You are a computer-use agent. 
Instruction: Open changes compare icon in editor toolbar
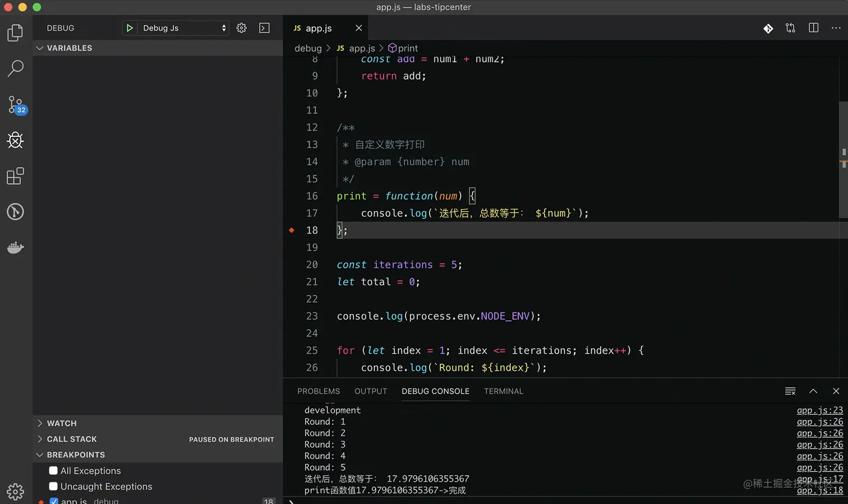(790, 28)
